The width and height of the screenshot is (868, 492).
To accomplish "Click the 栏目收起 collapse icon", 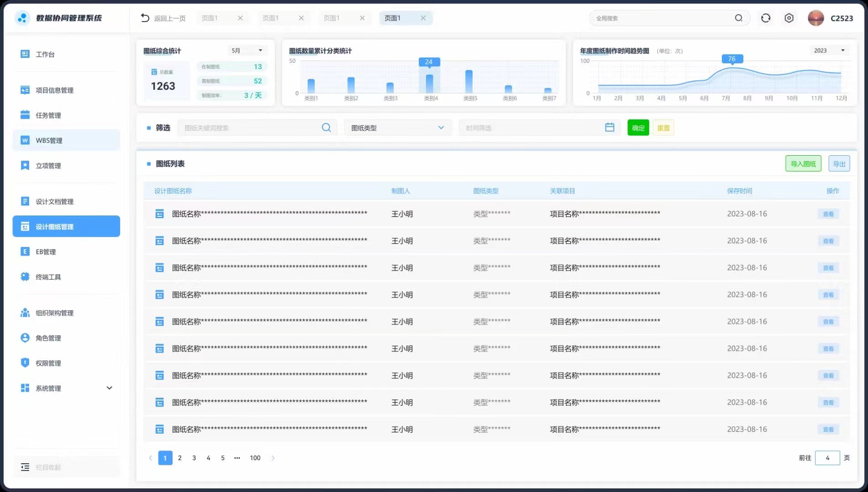I will (25, 467).
